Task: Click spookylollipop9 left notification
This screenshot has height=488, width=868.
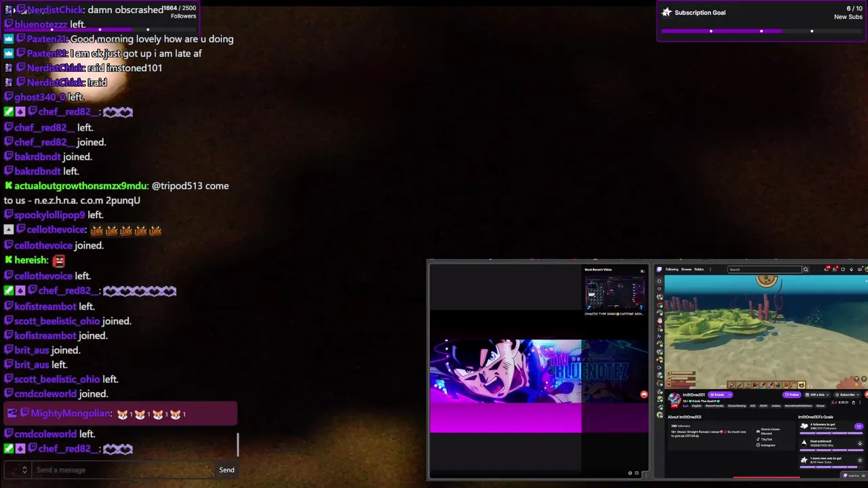Action: pos(53,215)
